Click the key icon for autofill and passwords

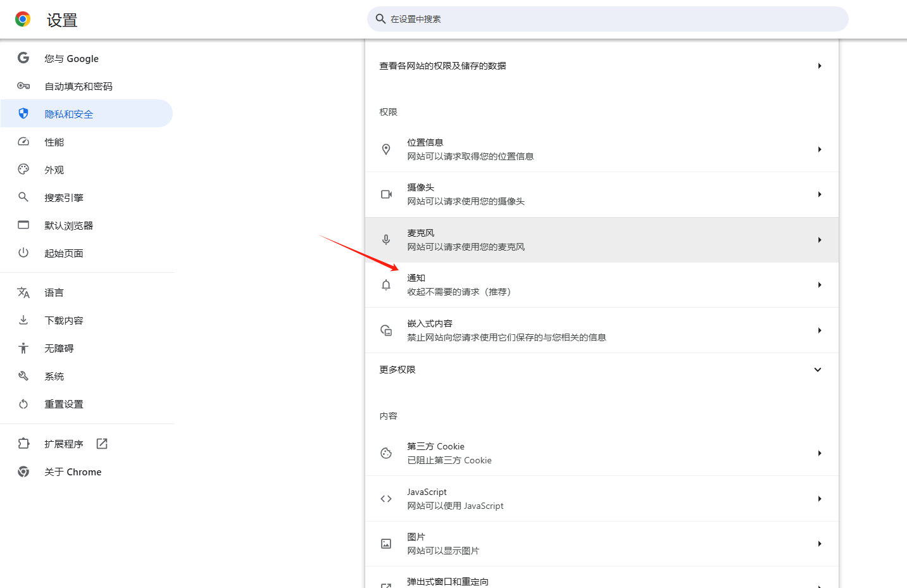click(23, 86)
